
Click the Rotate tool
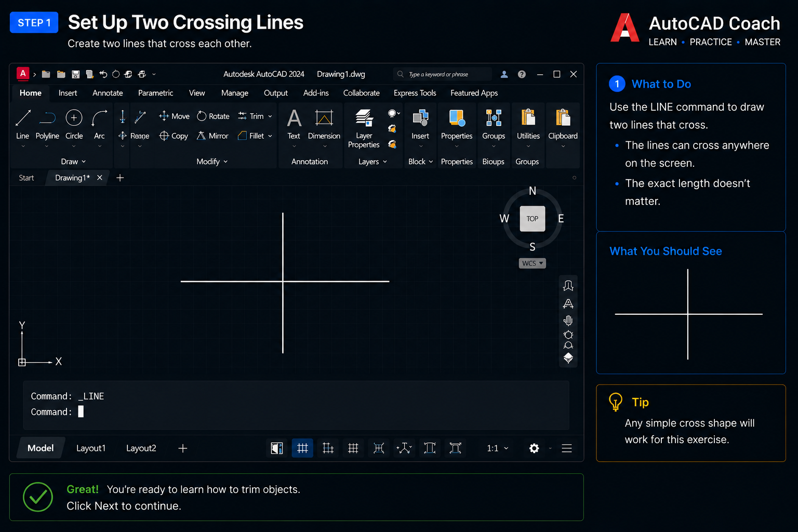pos(213,116)
